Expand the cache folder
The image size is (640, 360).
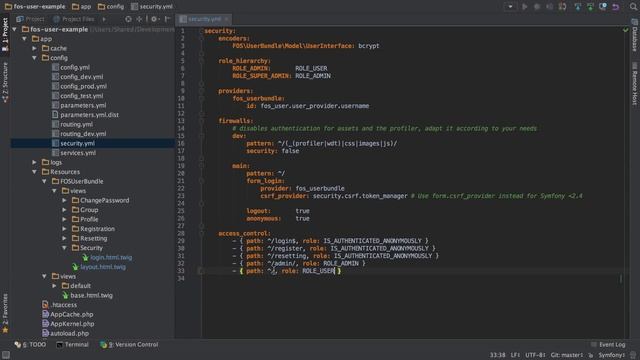[x=35, y=48]
